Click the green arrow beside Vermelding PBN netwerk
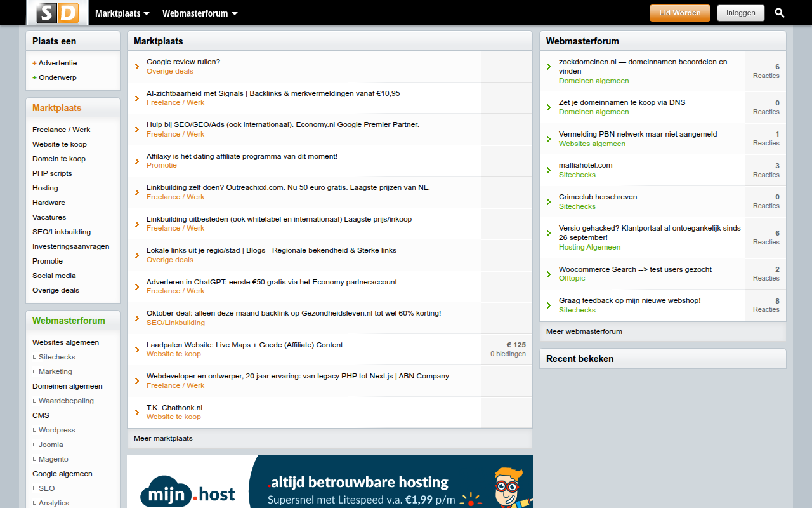Image resolution: width=812 pixels, height=508 pixels. click(x=549, y=139)
